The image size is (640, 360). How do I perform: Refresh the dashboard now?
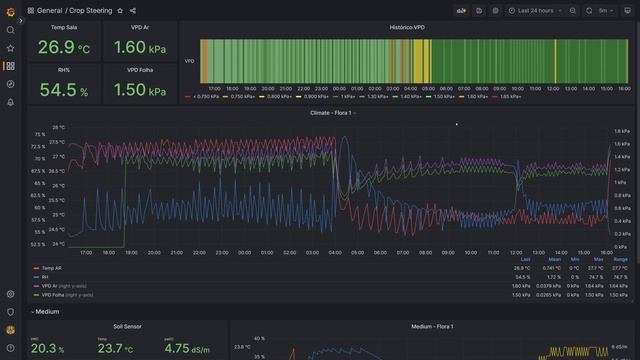click(x=589, y=11)
